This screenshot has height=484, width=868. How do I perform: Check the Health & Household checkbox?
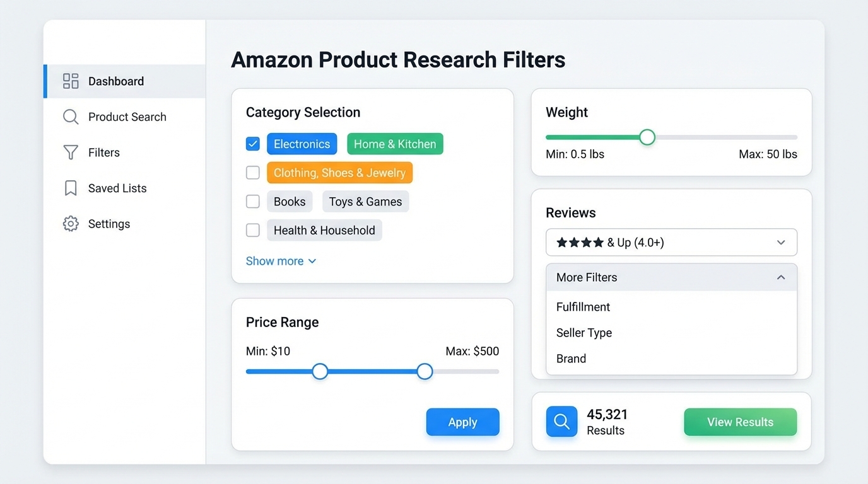[252, 230]
